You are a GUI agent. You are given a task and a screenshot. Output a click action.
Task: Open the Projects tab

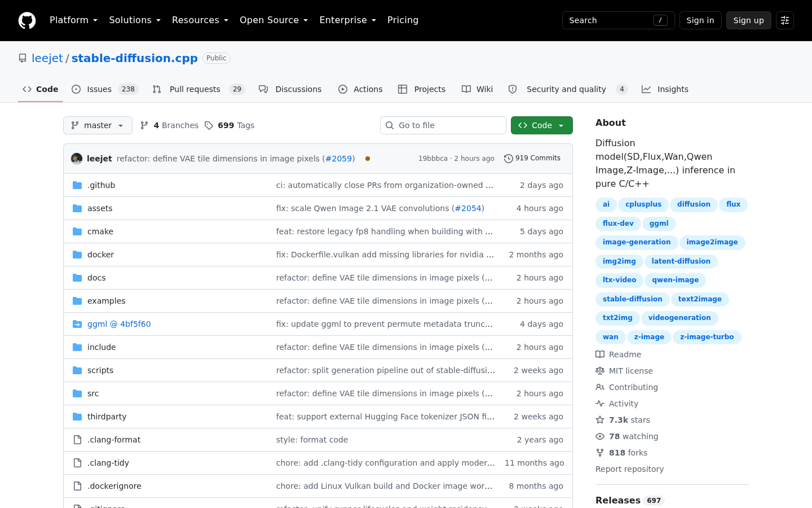[x=422, y=89]
